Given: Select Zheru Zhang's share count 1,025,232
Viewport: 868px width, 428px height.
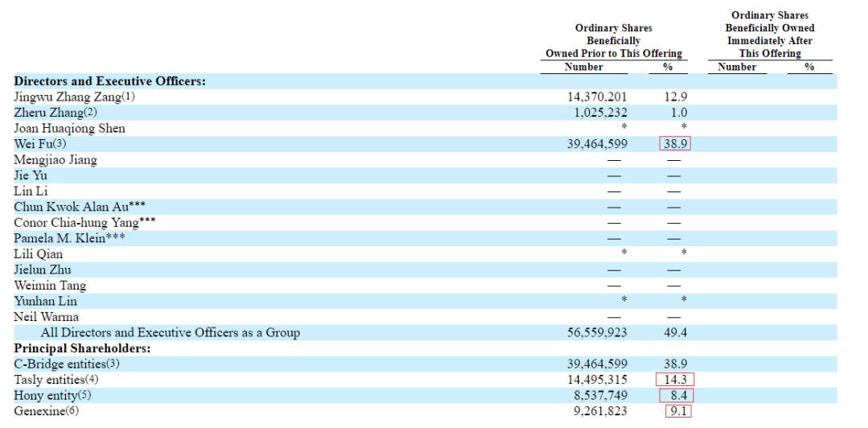Looking at the screenshot, I should [597, 113].
